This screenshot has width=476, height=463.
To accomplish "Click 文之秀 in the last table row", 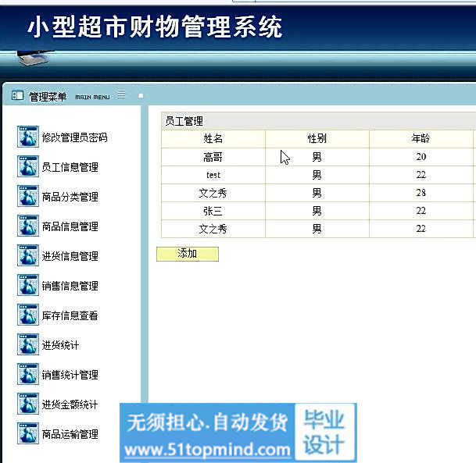I will pyautogui.click(x=213, y=229).
